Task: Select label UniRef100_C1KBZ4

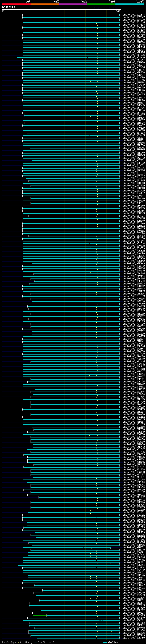Action: click(x=133, y=294)
